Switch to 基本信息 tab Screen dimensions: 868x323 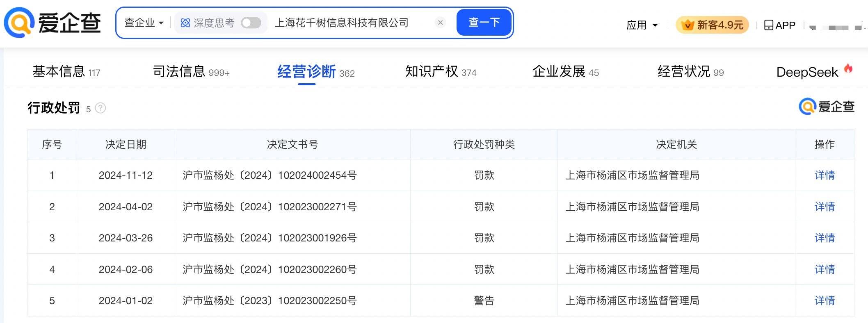point(66,72)
